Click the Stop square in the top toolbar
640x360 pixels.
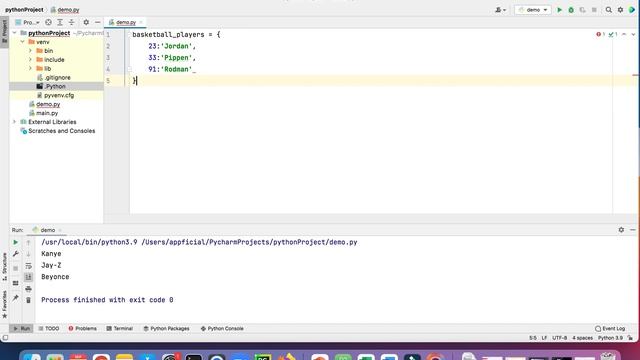point(594,10)
